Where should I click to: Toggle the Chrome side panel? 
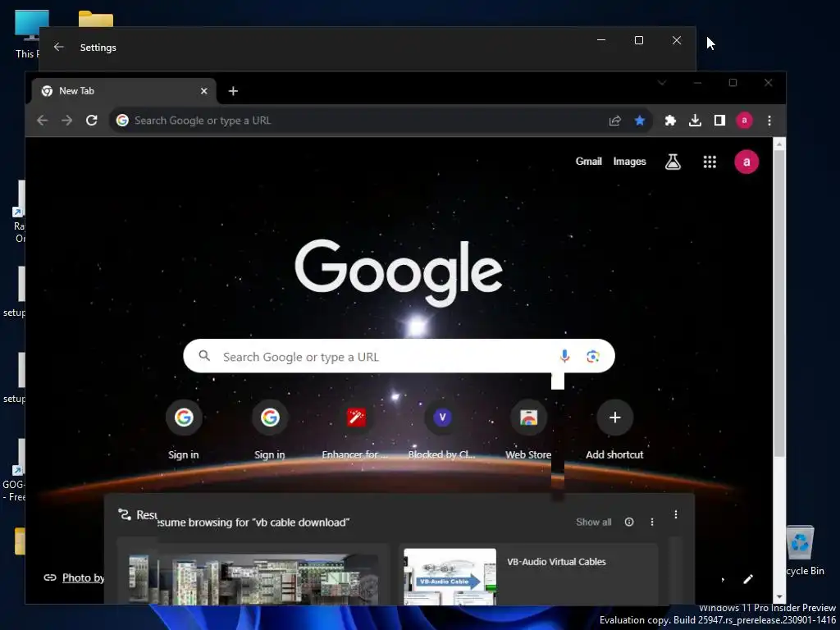[x=719, y=121]
